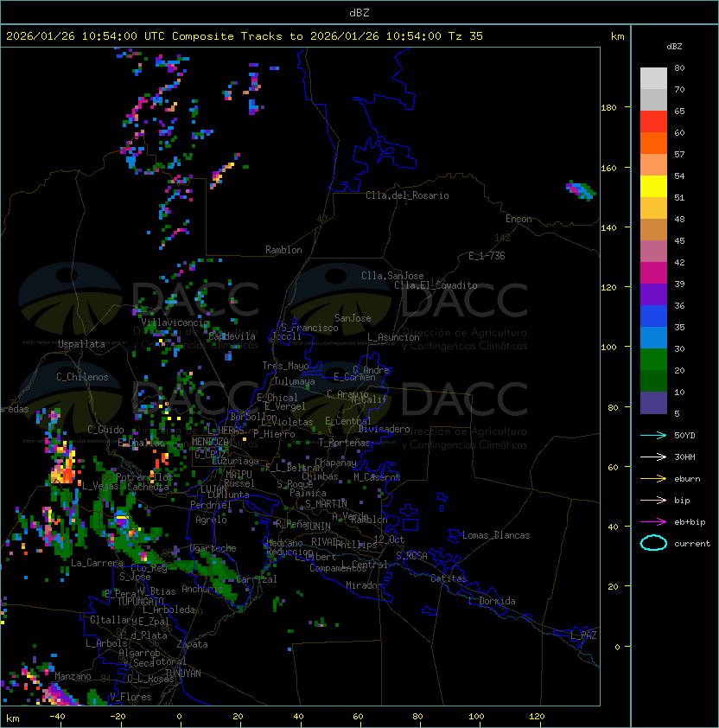
Task: Click the 'Tz 35' threshold label
Action: pyautogui.click(x=466, y=36)
